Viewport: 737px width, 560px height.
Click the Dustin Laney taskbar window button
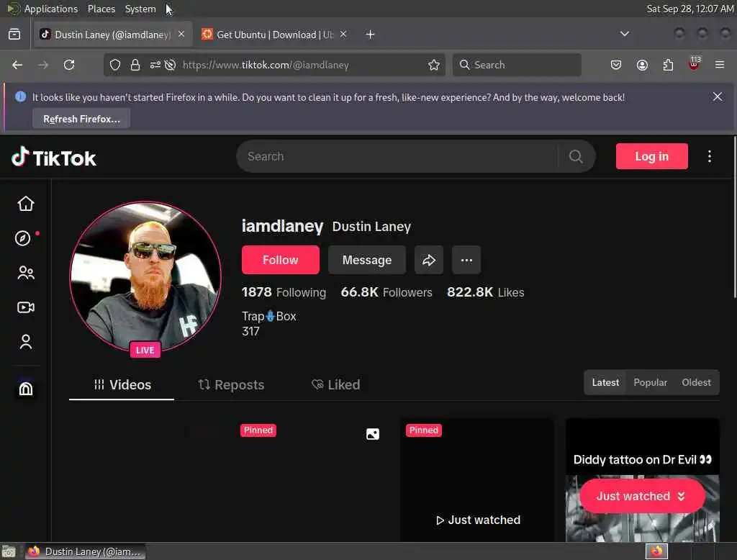click(x=85, y=551)
